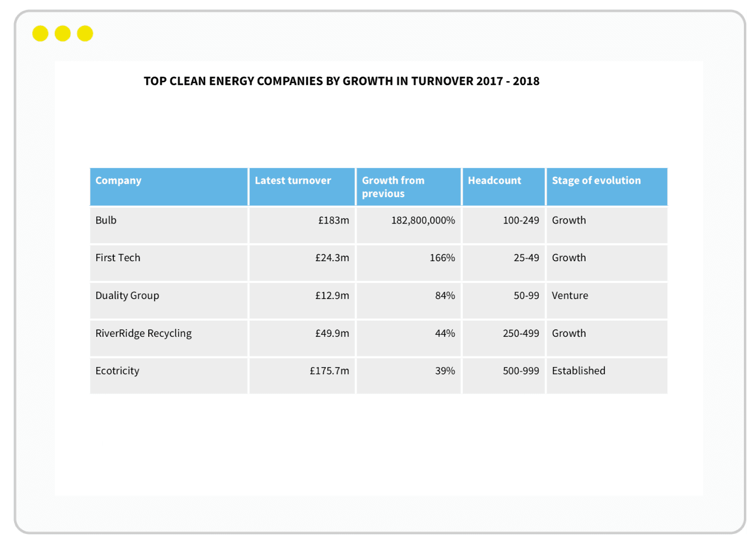Viewport: 756px width, 544px height.
Task: Click the 39% growth cell
Action: point(409,376)
